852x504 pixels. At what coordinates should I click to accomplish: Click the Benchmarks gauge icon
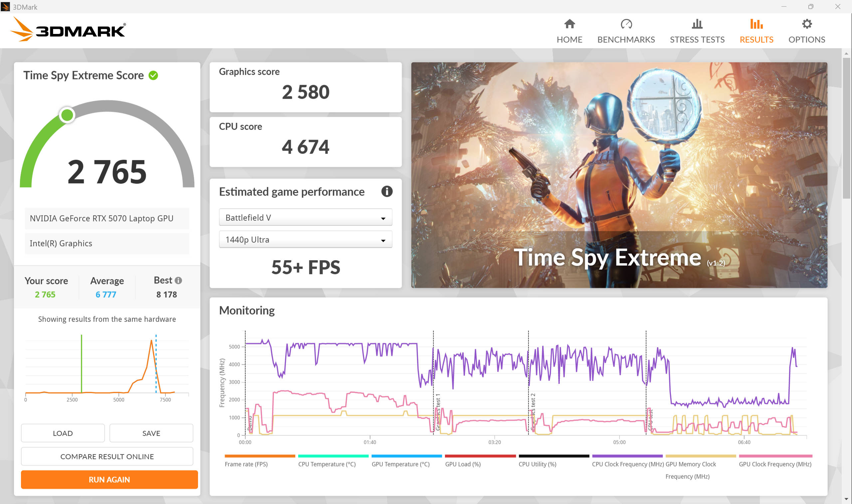[626, 24]
